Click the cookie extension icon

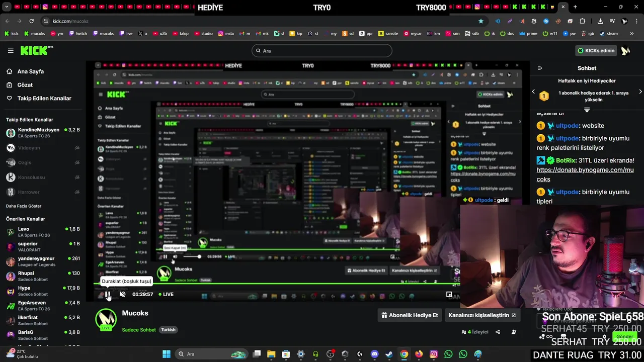pos(558,21)
